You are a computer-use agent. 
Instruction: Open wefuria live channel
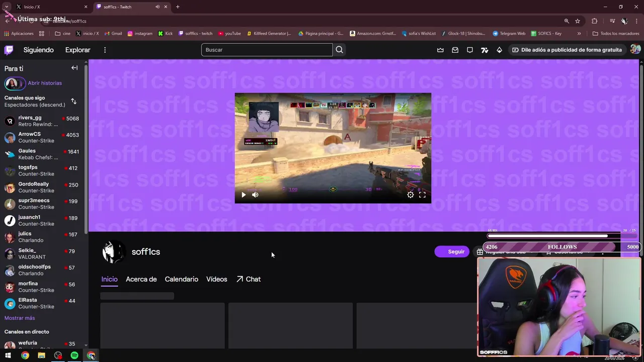[x=42, y=344]
